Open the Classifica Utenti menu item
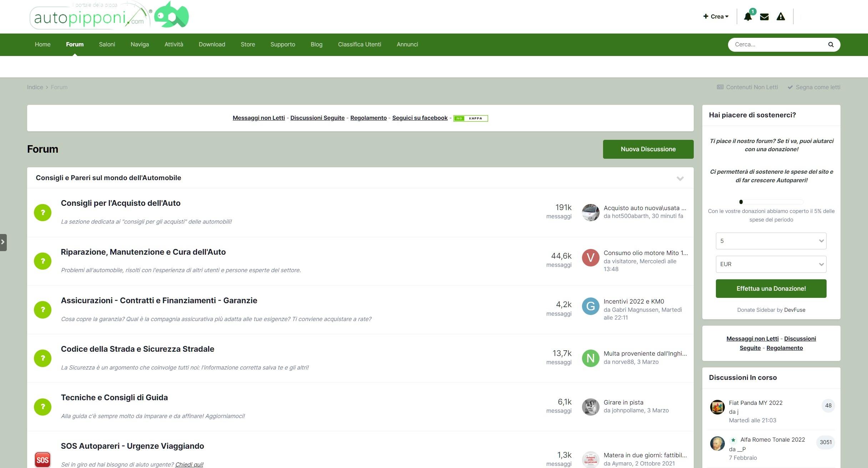 point(359,45)
